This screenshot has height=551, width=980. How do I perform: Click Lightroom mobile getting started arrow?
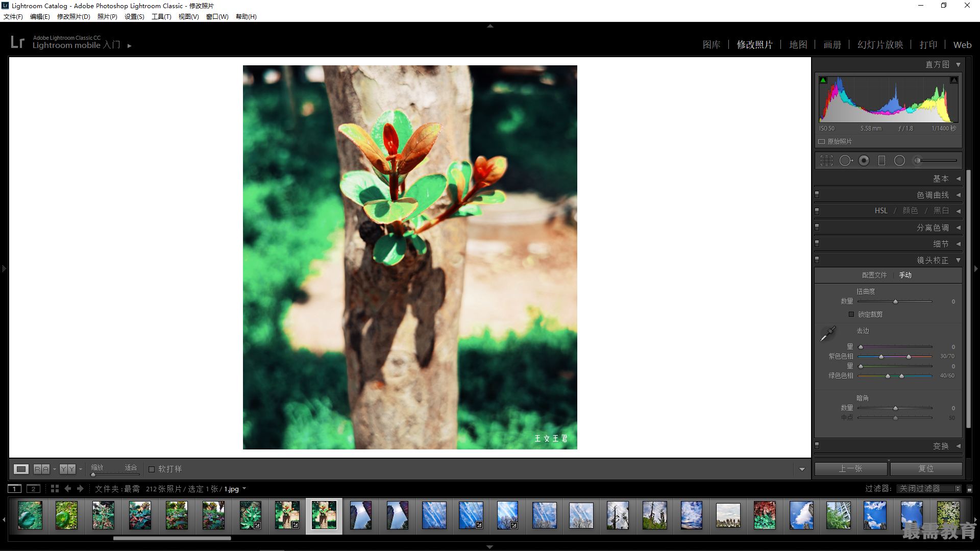(x=130, y=46)
